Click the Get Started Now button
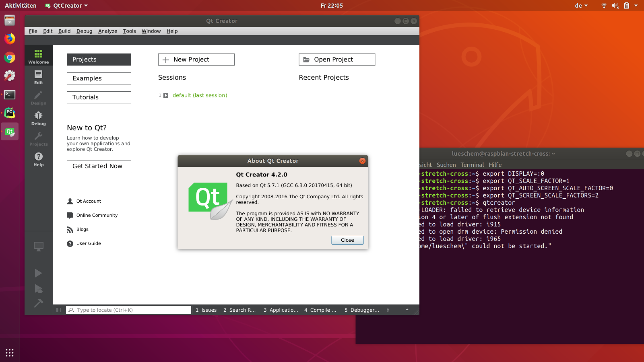 click(99, 166)
